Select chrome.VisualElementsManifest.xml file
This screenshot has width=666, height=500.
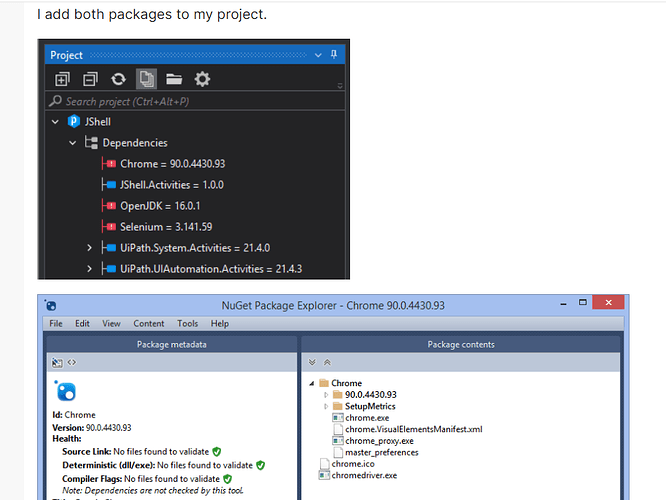click(414, 429)
